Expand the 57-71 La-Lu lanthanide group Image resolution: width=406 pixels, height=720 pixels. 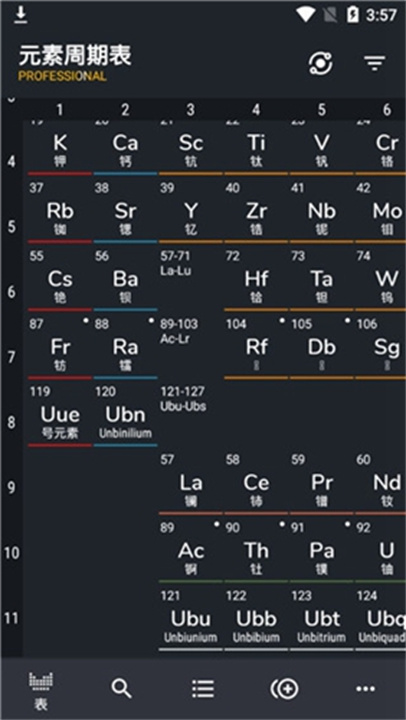191,280
